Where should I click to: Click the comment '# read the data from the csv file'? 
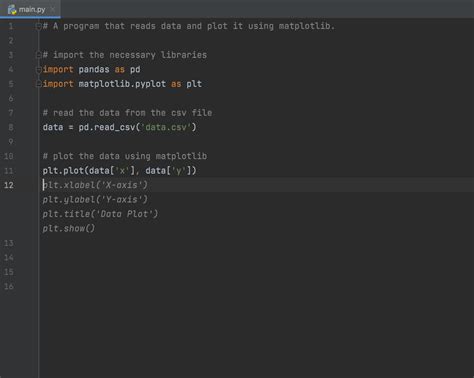pyautogui.click(x=127, y=113)
